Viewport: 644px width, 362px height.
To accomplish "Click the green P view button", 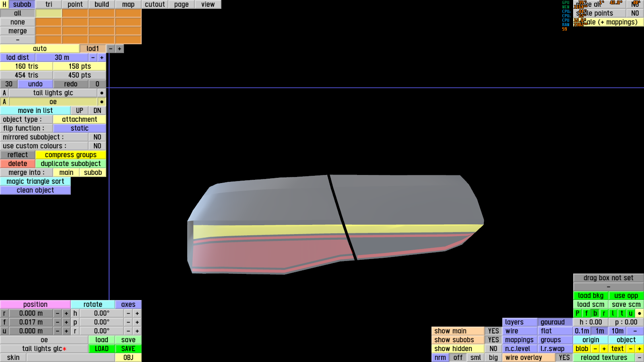I will coord(578,313).
